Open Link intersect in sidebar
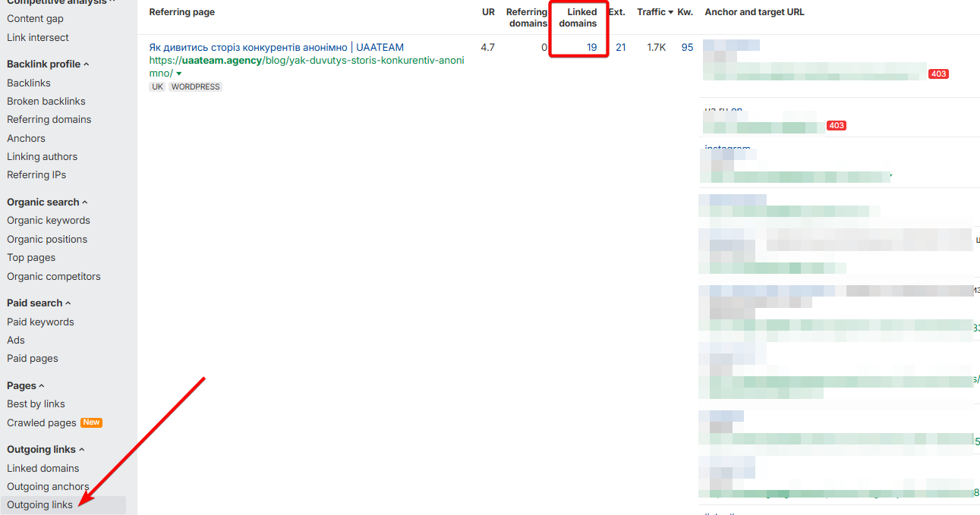The height and width of the screenshot is (515, 980). (x=38, y=38)
